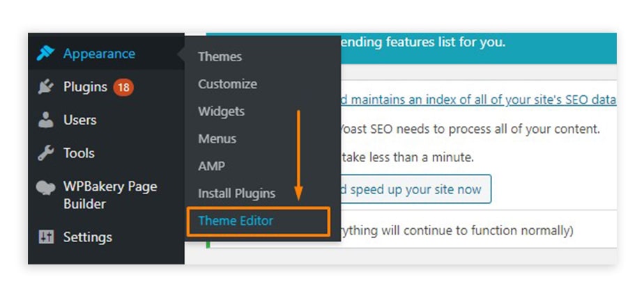The image size is (644, 302).
Task: Open the Customize submenu item
Action: (x=227, y=84)
